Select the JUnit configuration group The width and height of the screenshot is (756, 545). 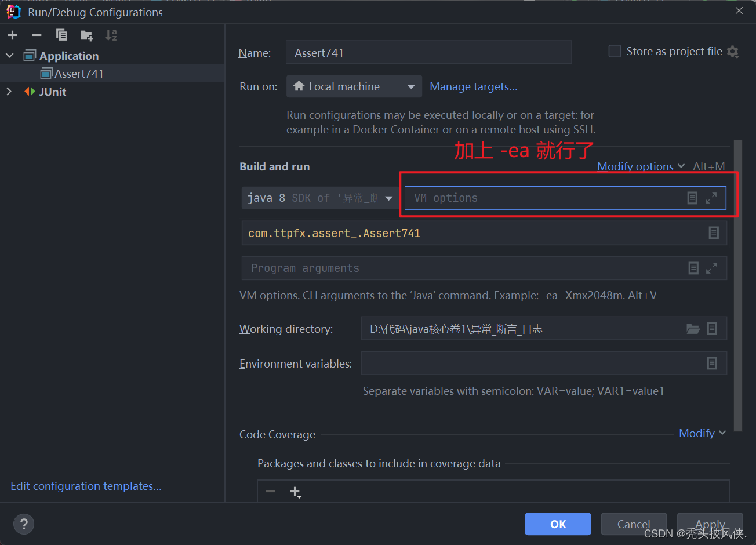[45, 92]
